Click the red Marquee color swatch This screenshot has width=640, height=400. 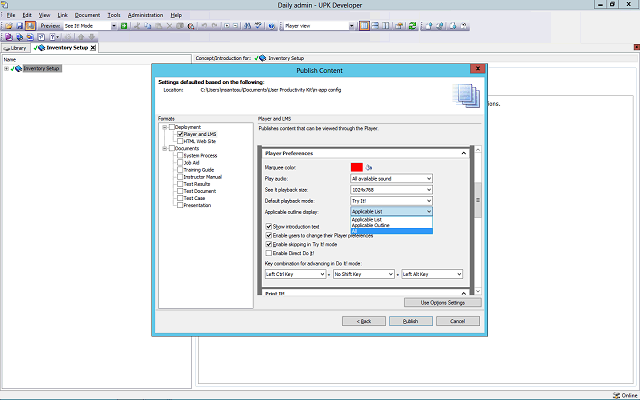pos(357,167)
